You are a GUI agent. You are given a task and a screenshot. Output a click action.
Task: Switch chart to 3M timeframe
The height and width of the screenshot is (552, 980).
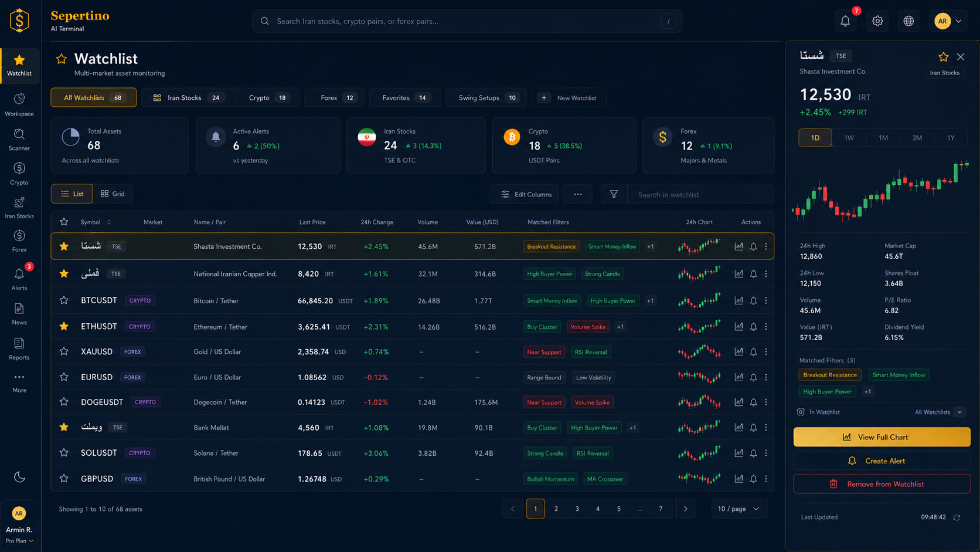[917, 138]
